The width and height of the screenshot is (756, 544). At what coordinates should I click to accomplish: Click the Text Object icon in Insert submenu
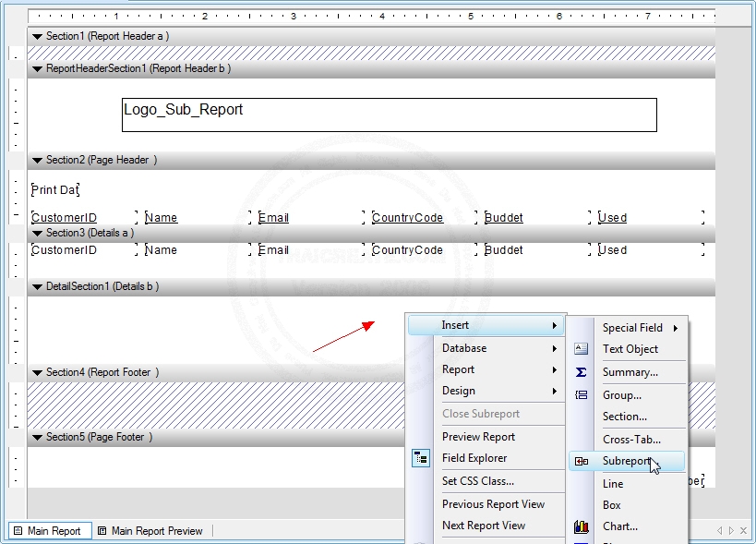(x=581, y=349)
